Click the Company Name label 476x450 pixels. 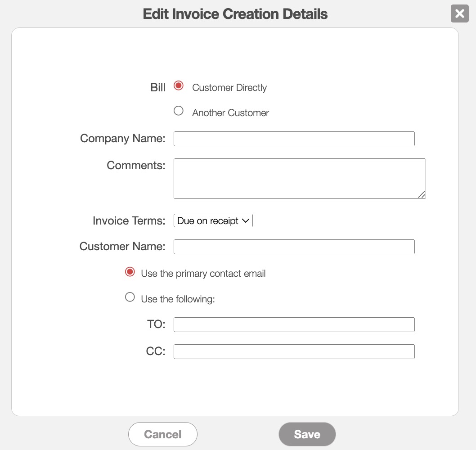click(122, 139)
